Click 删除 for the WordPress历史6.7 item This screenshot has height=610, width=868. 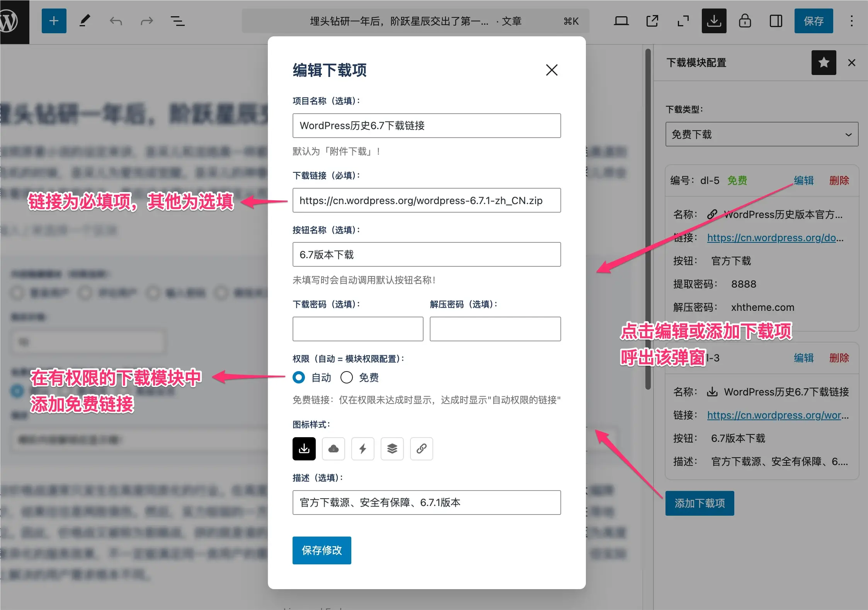[839, 358]
